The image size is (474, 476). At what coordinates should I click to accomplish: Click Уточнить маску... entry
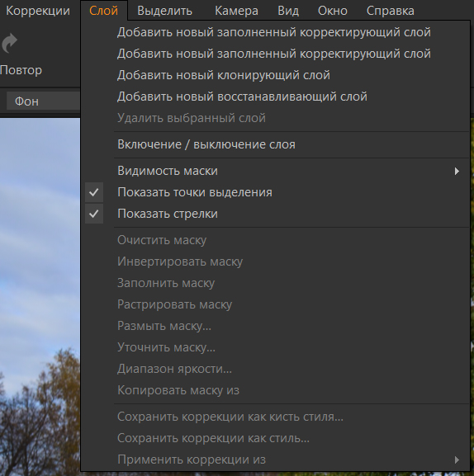coord(276,347)
